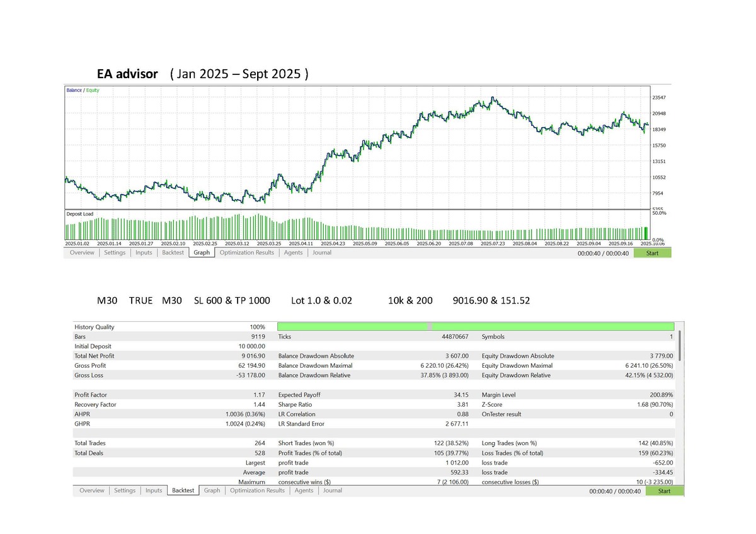The width and height of the screenshot is (756, 534).
Task: Open Journal tab below the trade statistics
Action: pos(333,491)
